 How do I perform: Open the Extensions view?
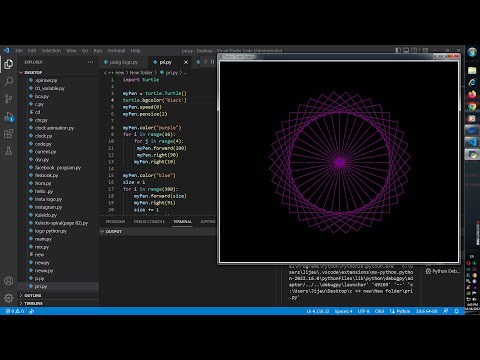[9, 134]
